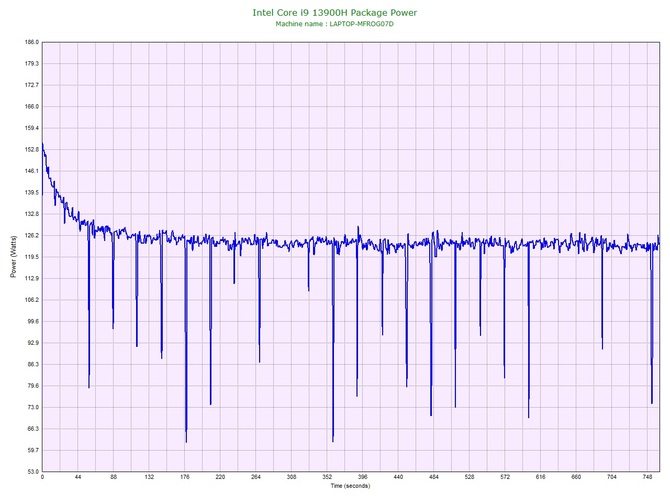Select the 44 seconds time axis label
The width and height of the screenshot is (670, 503).
[78, 477]
